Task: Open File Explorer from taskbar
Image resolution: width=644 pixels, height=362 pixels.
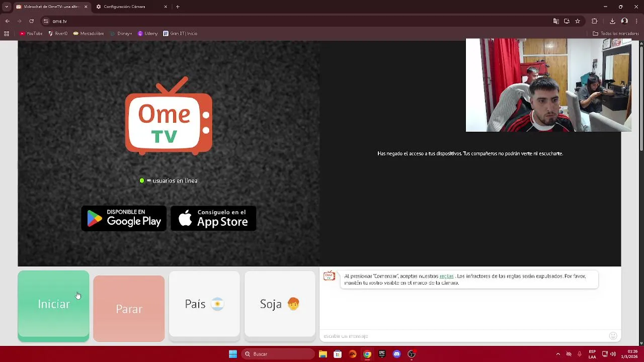Action: click(x=323, y=354)
